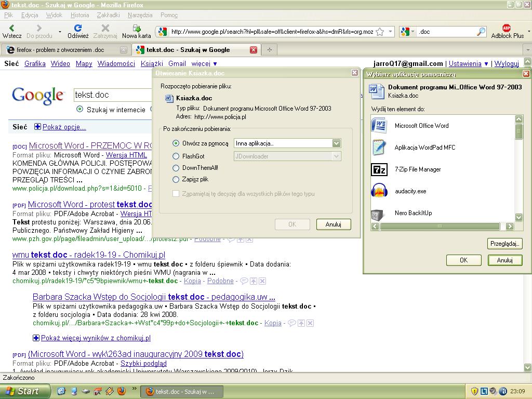532x399 pixels.
Task: Open back/forward history dropdown arrow
Action: click(x=60, y=32)
